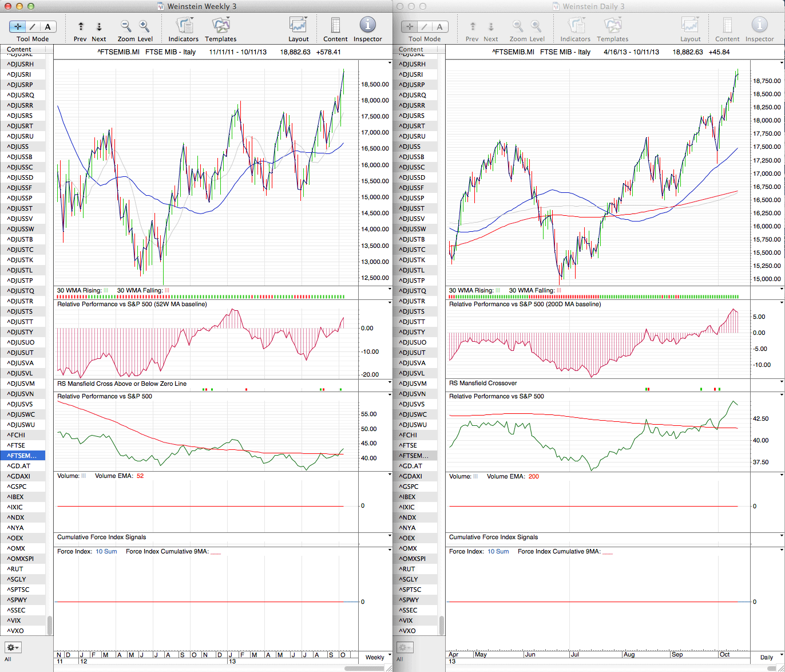Image resolution: width=785 pixels, height=672 pixels.
Task: Select ^VIX in the Daily window symbol list
Action: coord(407,620)
